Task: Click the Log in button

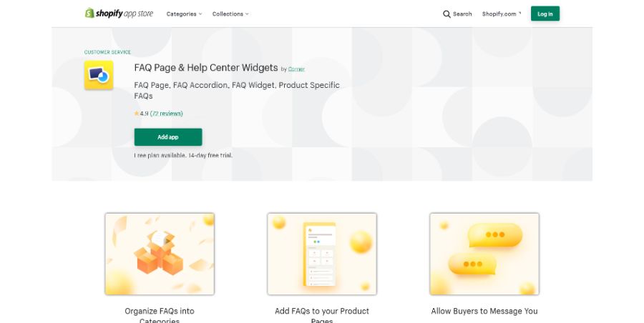Action: (545, 14)
